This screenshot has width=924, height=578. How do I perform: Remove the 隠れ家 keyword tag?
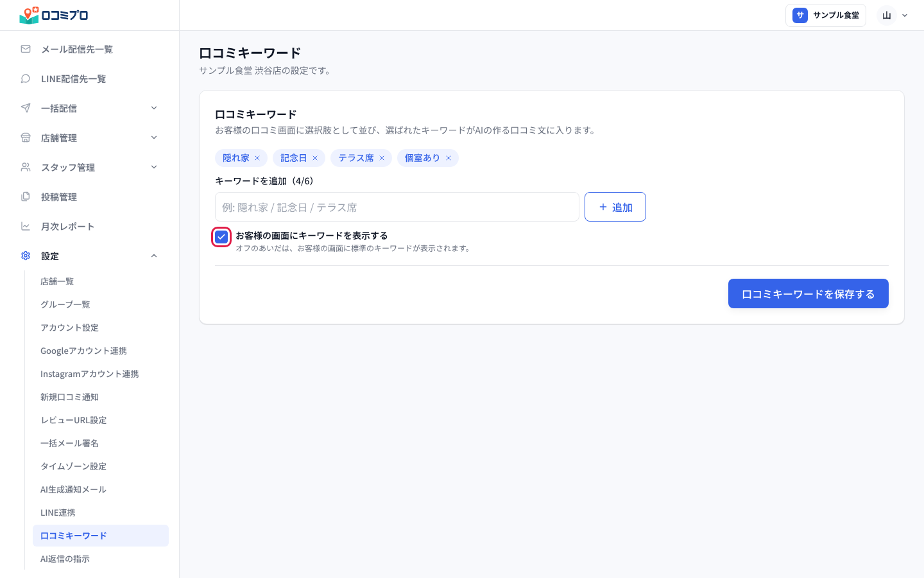click(257, 158)
